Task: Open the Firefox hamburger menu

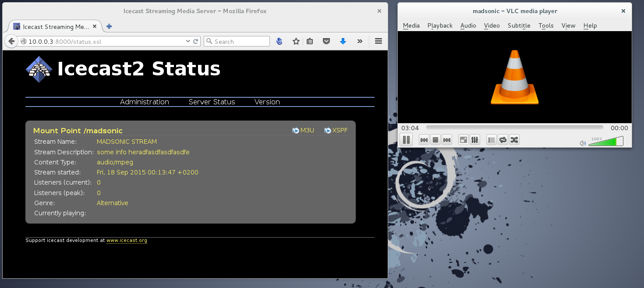Action: click(x=379, y=41)
